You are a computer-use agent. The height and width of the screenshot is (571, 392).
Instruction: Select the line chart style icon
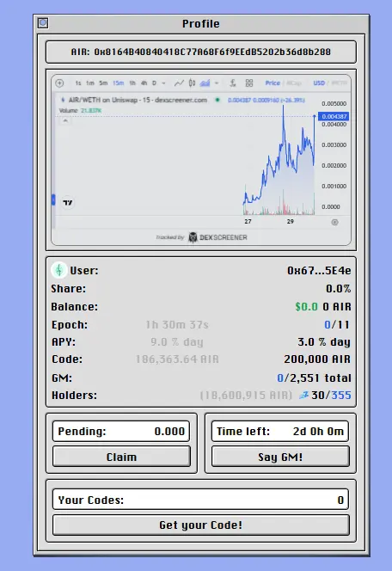pyautogui.click(x=179, y=83)
